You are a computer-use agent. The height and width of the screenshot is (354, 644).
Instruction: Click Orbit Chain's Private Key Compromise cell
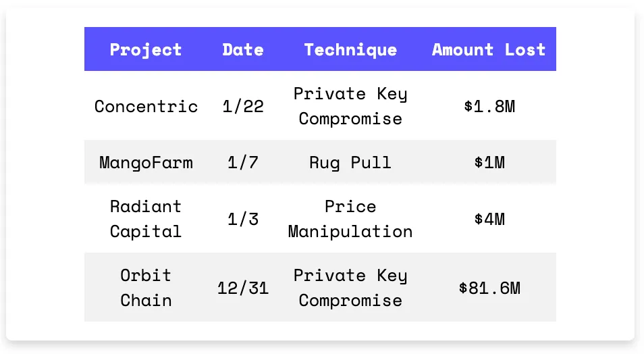point(350,288)
